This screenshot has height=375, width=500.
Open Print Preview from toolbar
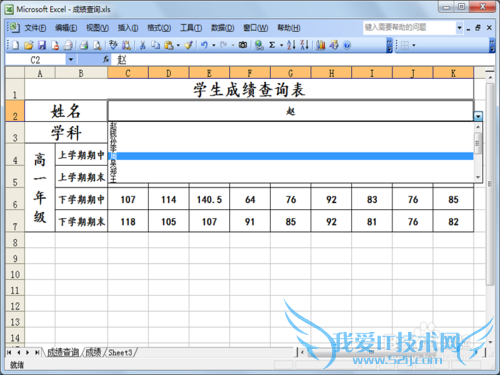click(97, 45)
